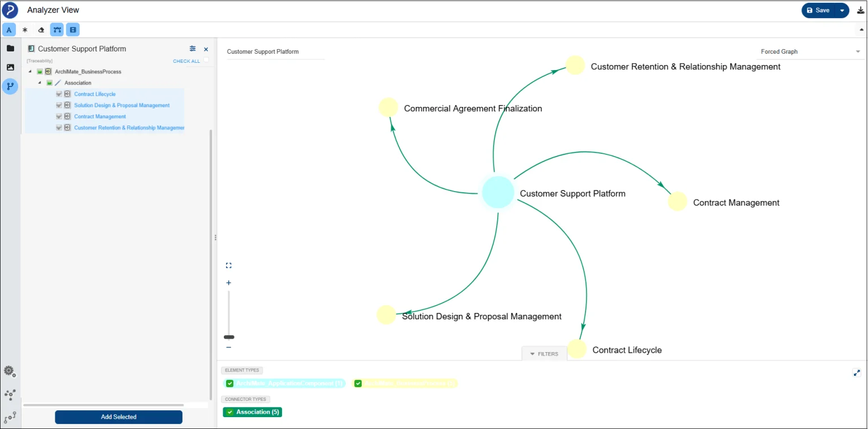Click the Save button

(818, 10)
